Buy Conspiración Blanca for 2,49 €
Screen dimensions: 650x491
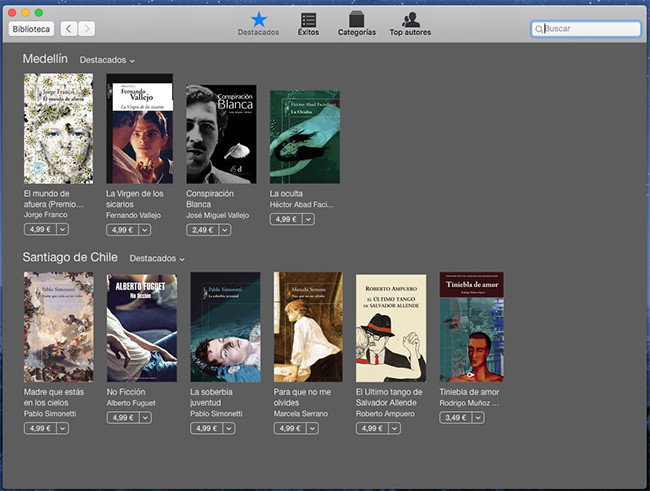coord(202,230)
